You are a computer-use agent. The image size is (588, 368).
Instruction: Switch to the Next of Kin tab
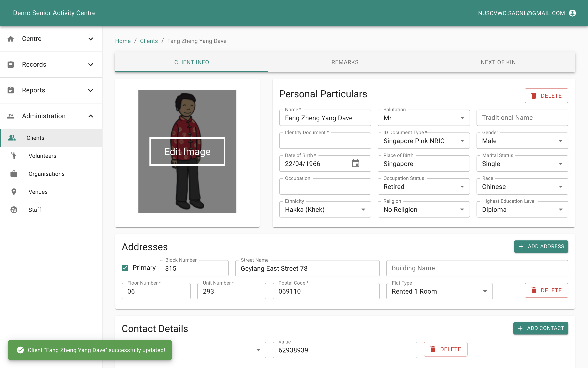[498, 62]
